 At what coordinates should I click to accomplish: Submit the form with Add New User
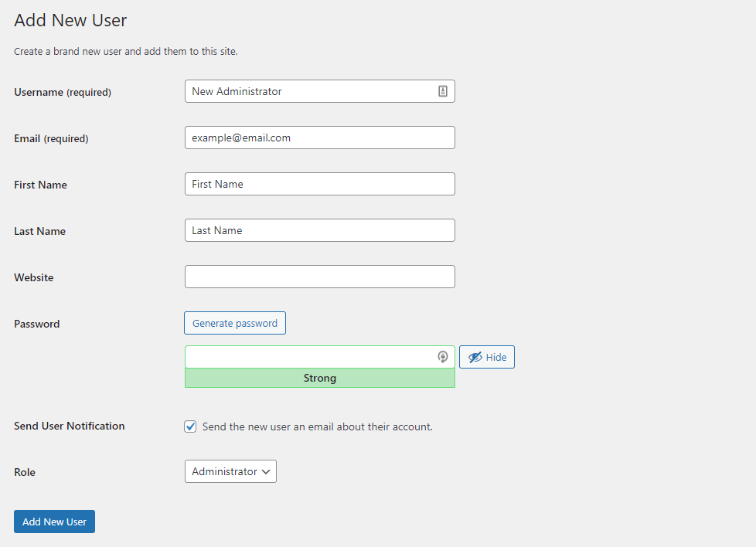54,522
